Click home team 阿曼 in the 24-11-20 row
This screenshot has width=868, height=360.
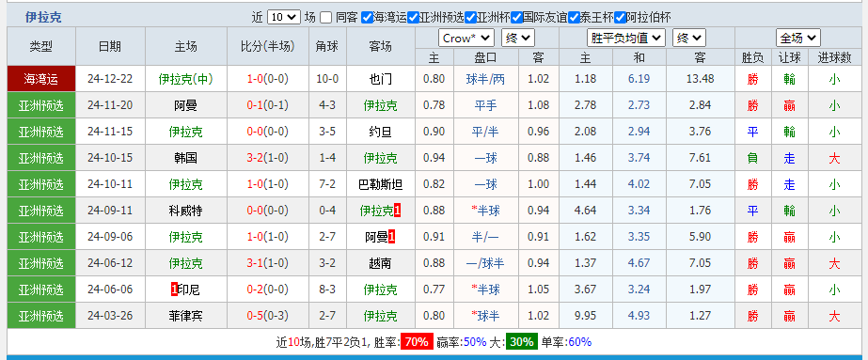[185, 105]
